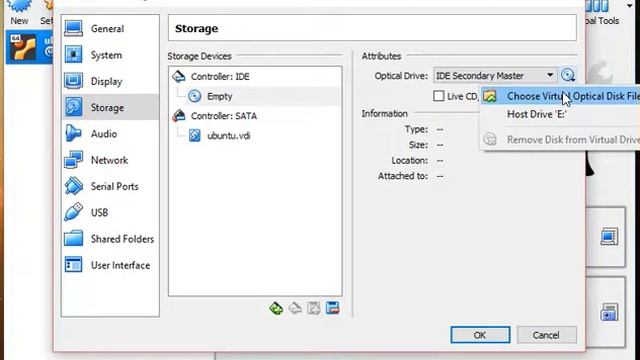
Task: Click the Storage disk icon
Action: 73,107
